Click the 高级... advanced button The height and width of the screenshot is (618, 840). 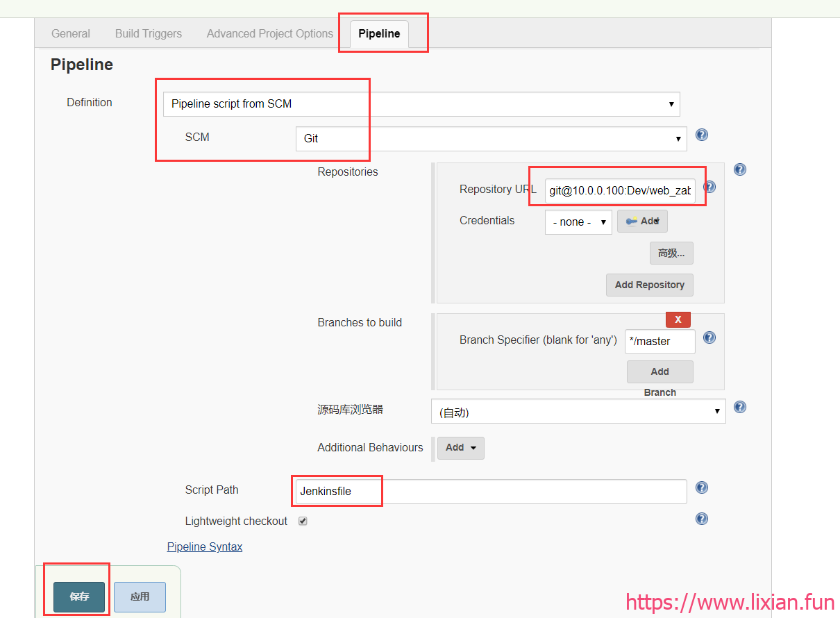click(x=671, y=253)
